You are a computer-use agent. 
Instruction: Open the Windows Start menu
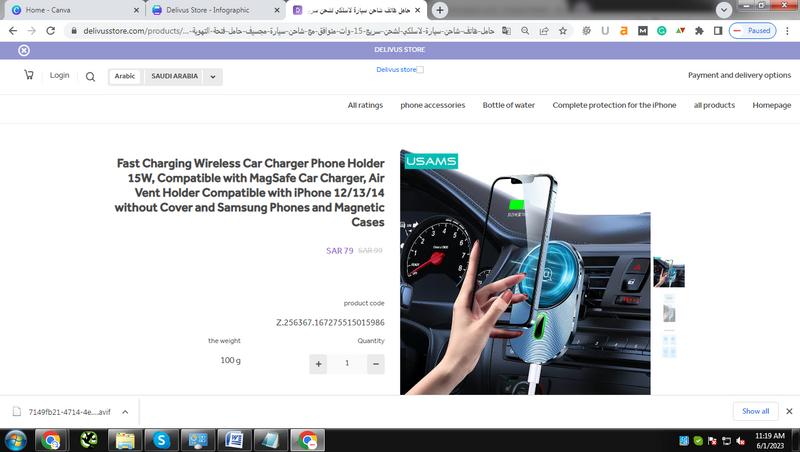point(14,440)
